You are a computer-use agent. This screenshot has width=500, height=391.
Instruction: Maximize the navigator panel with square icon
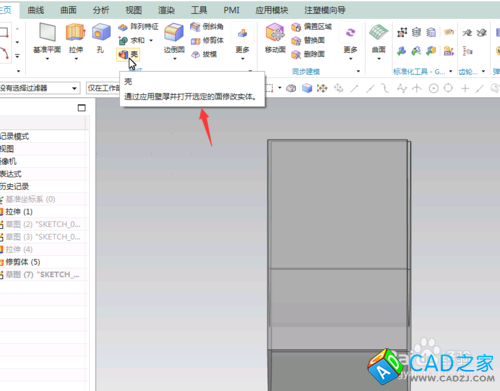pyautogui.click(x=82, y=108)
